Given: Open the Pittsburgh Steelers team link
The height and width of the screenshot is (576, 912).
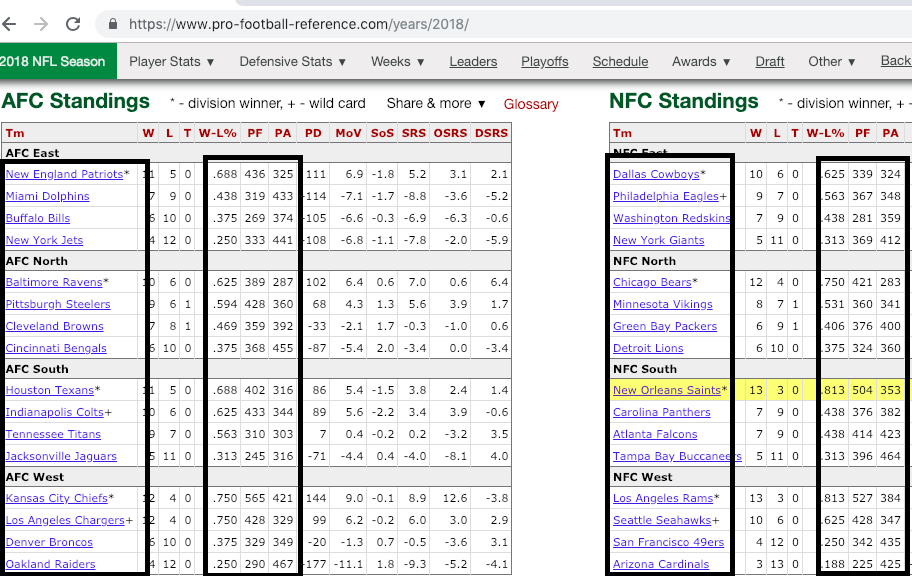Looking at the screenshot, I should pyautogui.click(x=58, y=304).
